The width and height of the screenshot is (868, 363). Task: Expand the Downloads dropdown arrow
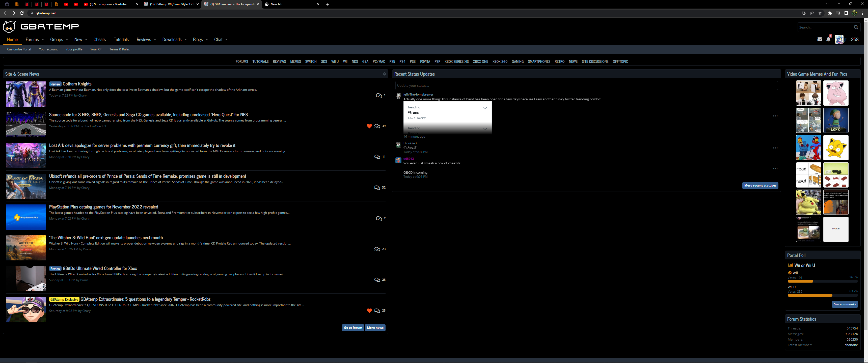coord(186,39)
